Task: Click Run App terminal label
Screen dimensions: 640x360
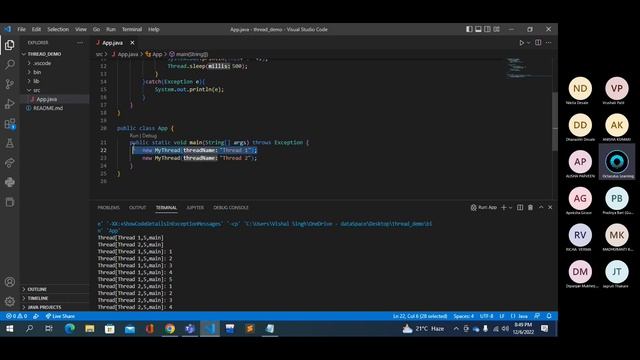Action: point(484,208)
